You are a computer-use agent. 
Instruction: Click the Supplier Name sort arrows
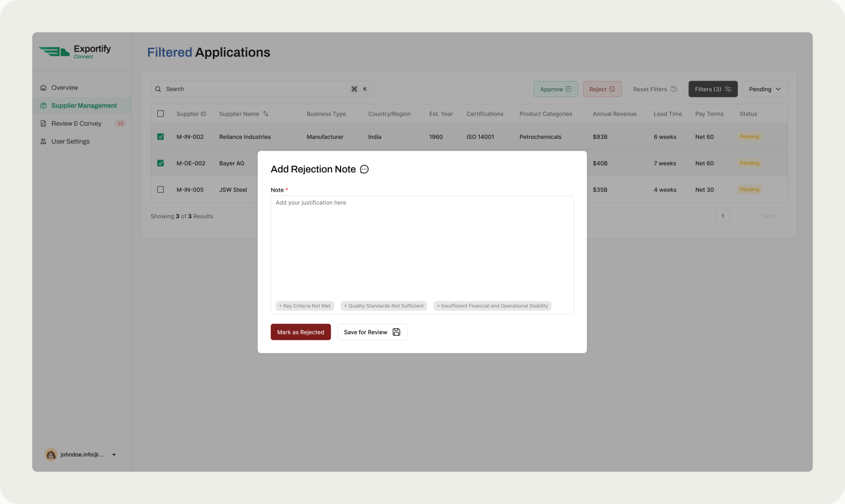266,114
